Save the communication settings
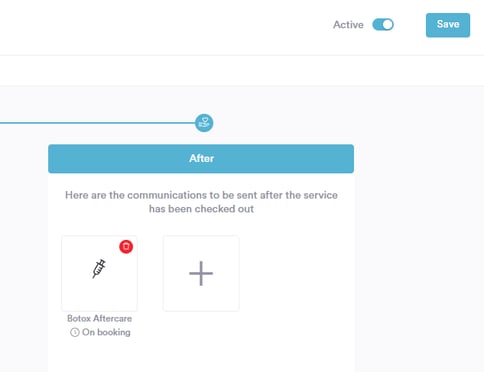This screenshot has height=372, width=484. click(x=448, y=25)
